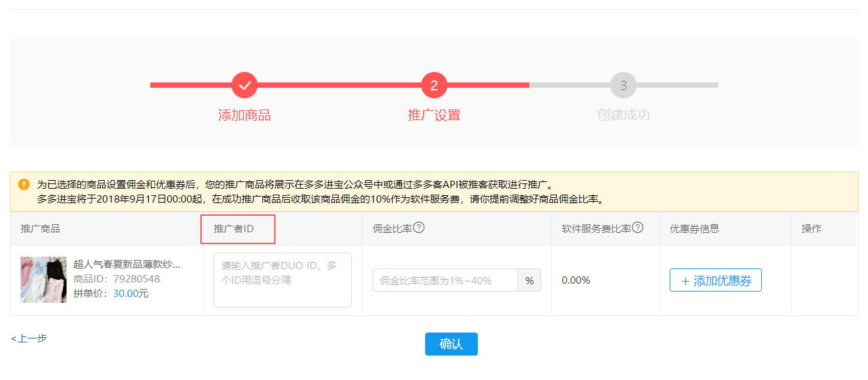The height and width of the screenshot is (380, 868).
Task: Click the highlighted 推广者ID column header
Action: 238,228
